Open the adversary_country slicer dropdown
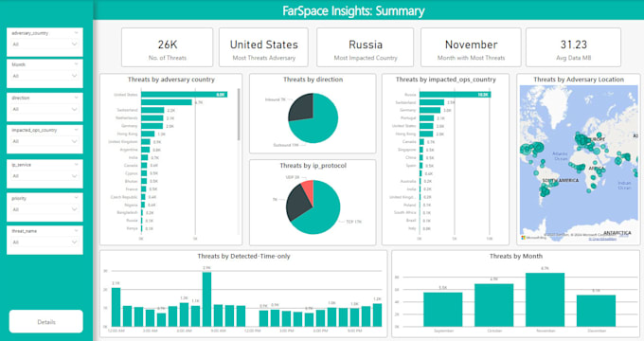Screen dimensions: 644x341 coord(45,45)
